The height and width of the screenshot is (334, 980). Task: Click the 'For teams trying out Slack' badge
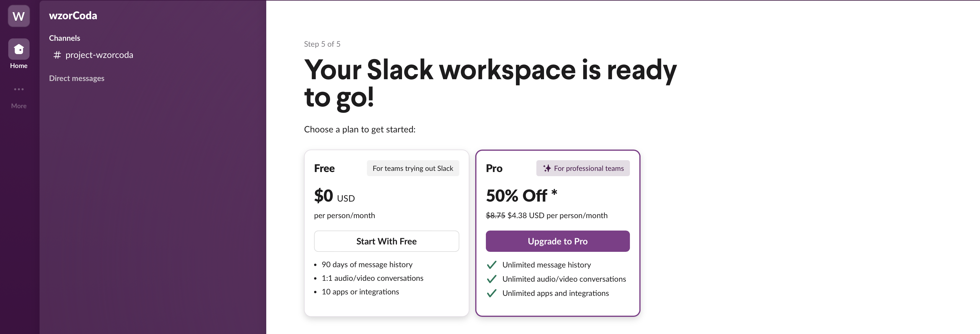click(413, 168)
